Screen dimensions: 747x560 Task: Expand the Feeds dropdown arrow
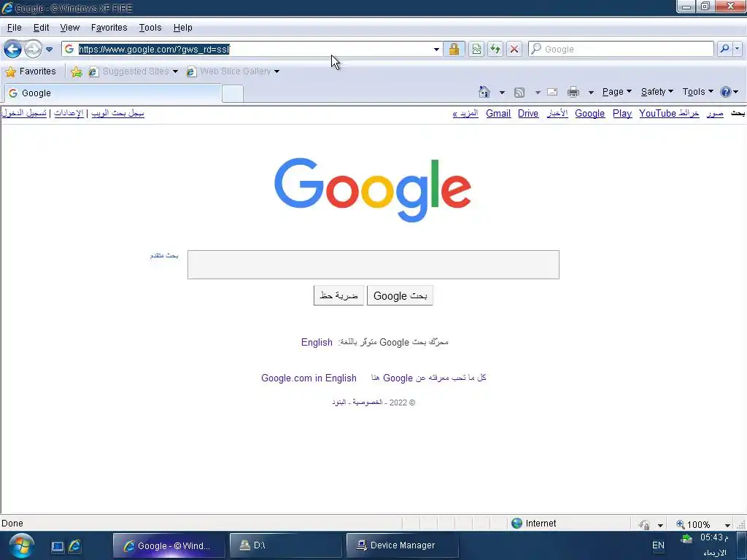(x=538, y=93)
